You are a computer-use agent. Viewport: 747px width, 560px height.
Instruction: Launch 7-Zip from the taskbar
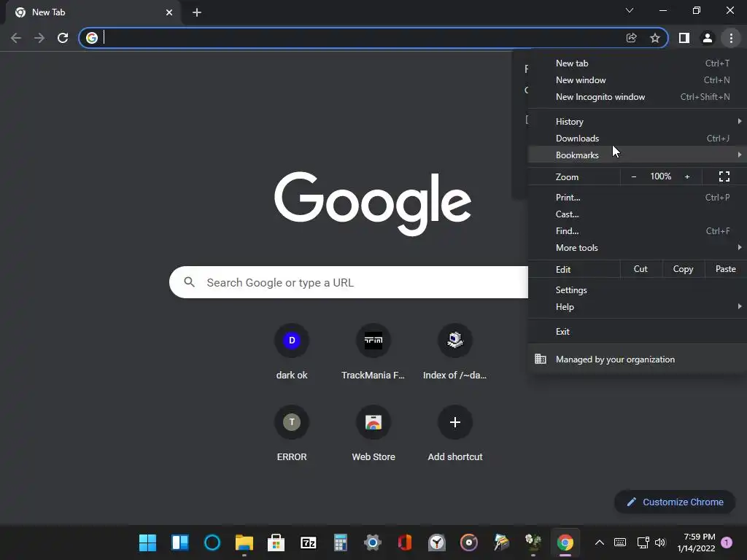[309, 542]
